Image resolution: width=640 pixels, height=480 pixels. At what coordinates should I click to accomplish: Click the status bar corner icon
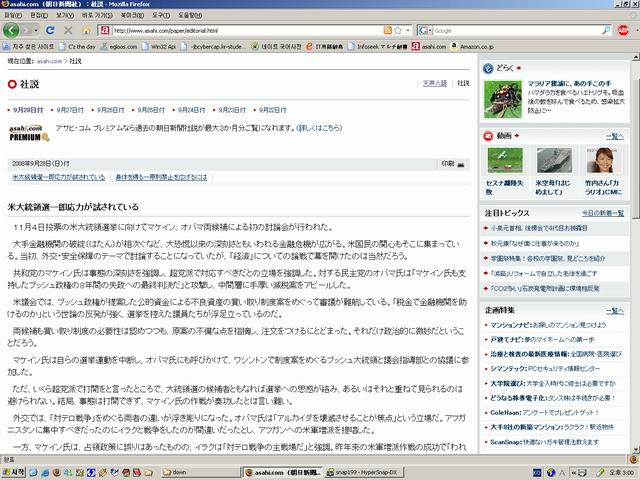(633, 460)
